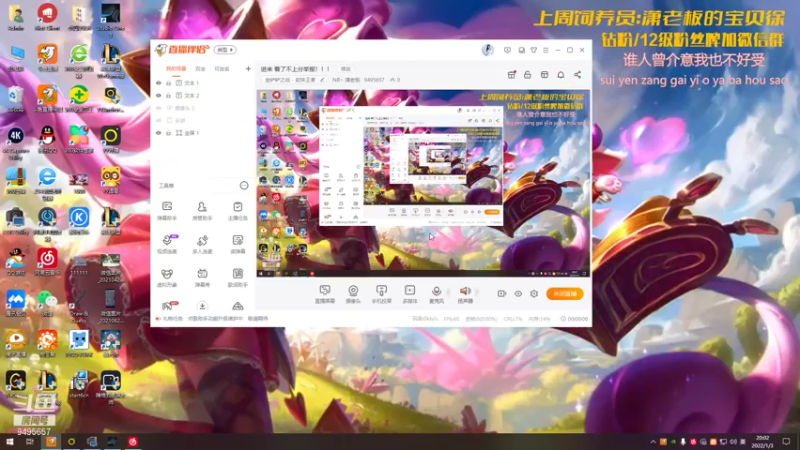
Task: Add 手机投屏 phone casting source
Action: click(381, 294)
